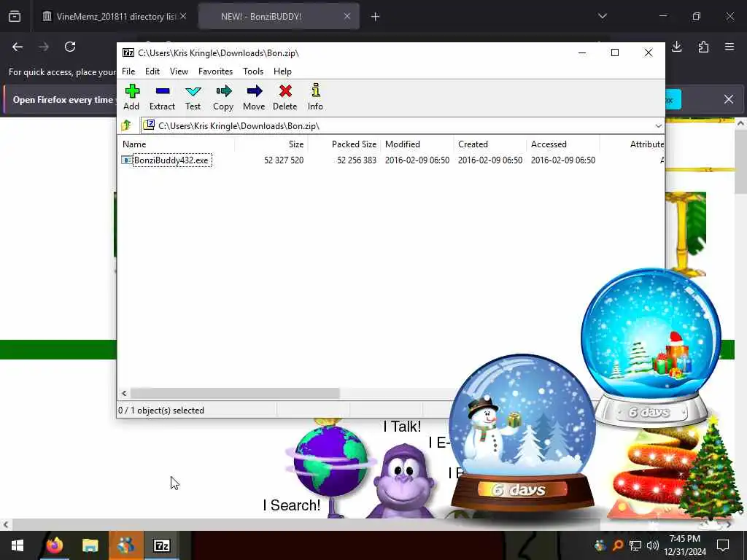Open the Firefox View icon in the tab bar
747x560 pixels.
(15, 17)
